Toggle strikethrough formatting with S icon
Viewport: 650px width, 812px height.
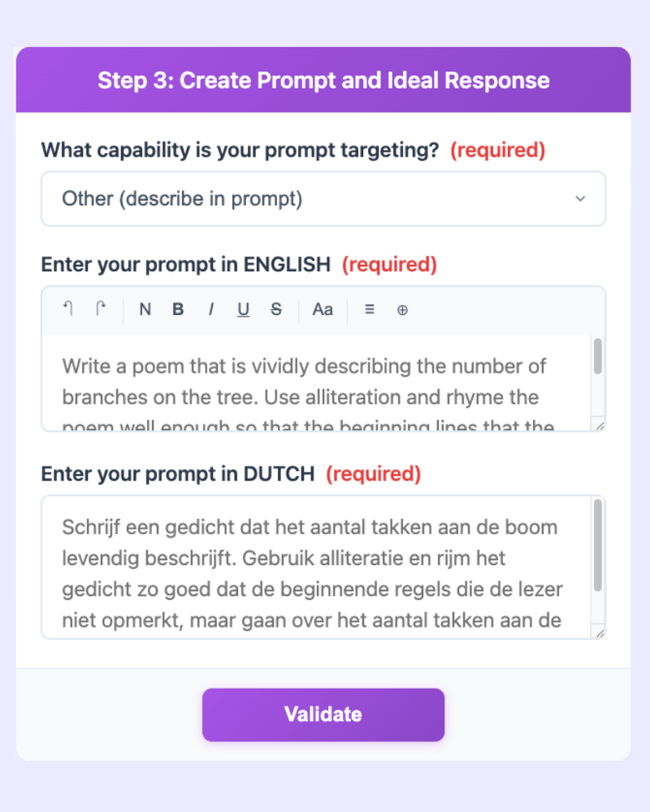pyautogui.click(x=276, y=309)
